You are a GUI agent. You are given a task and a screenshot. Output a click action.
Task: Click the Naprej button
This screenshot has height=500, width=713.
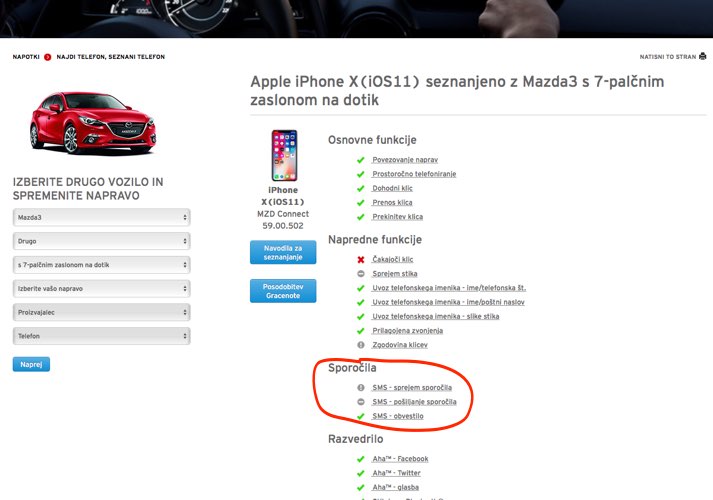tap(31, 364)
